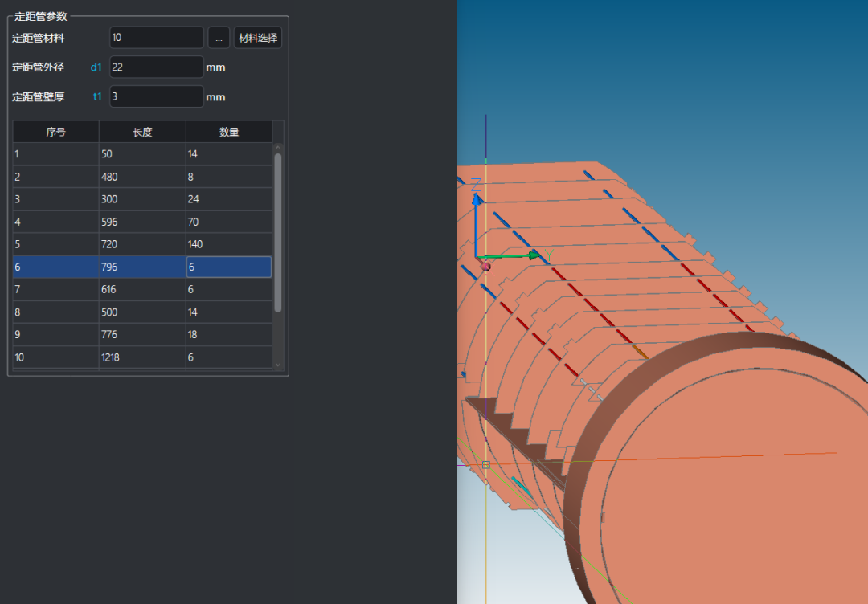Viewport: 868px width, 604px height.
Task: Click quantity cell 6 in row 7
Action: coord(229,289)
